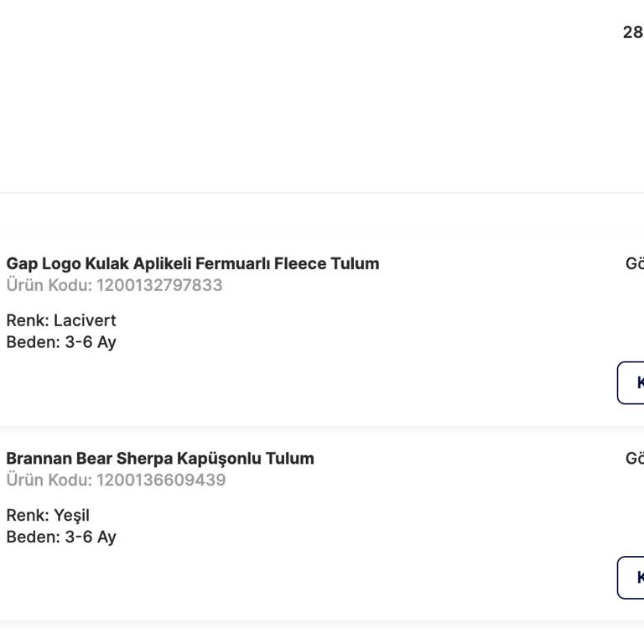
Task: Follow the cut-off Gö link beside Brannan Bear
Action: pyautogui.click(x=635, y=459)
